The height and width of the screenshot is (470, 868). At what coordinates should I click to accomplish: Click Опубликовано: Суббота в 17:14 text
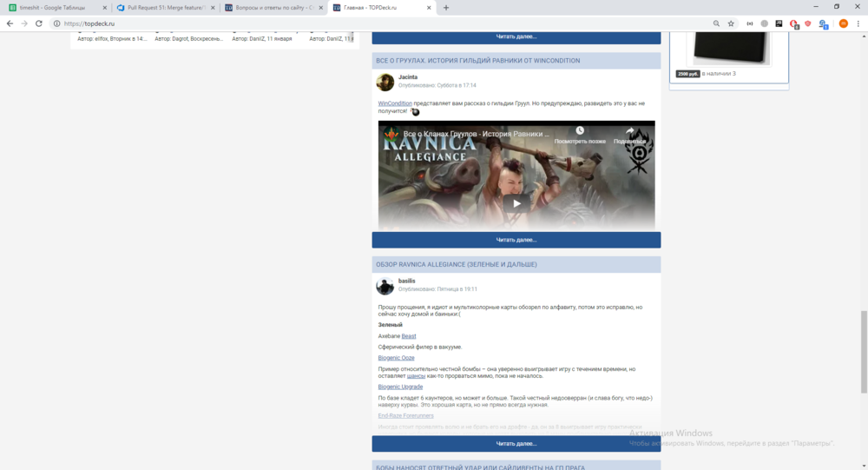[x=437, y=85]
